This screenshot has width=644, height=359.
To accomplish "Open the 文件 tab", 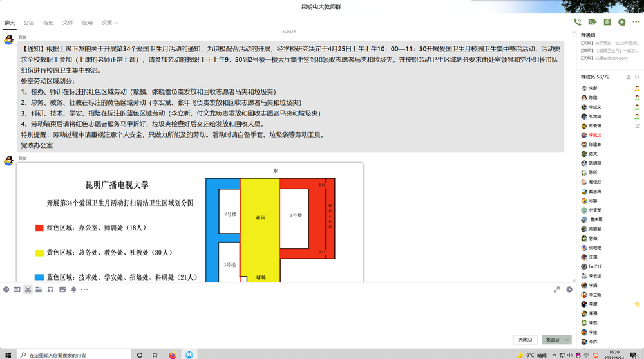I will click(x=68, y=23).
